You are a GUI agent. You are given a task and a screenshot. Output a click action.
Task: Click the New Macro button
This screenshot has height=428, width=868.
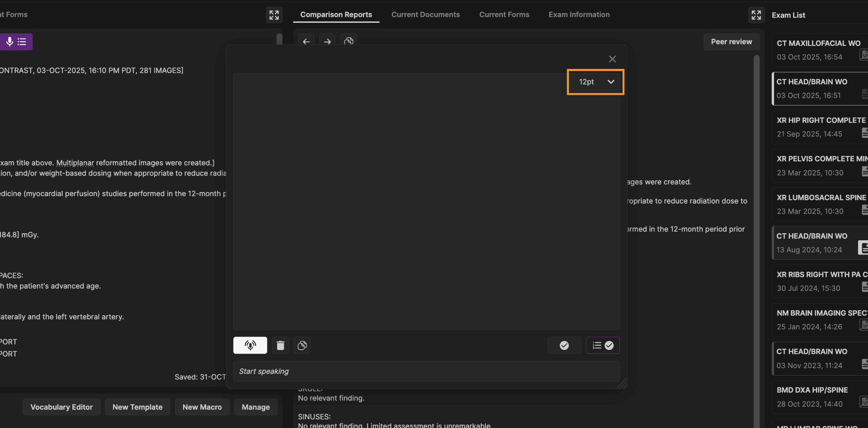(x=202, y=407)
